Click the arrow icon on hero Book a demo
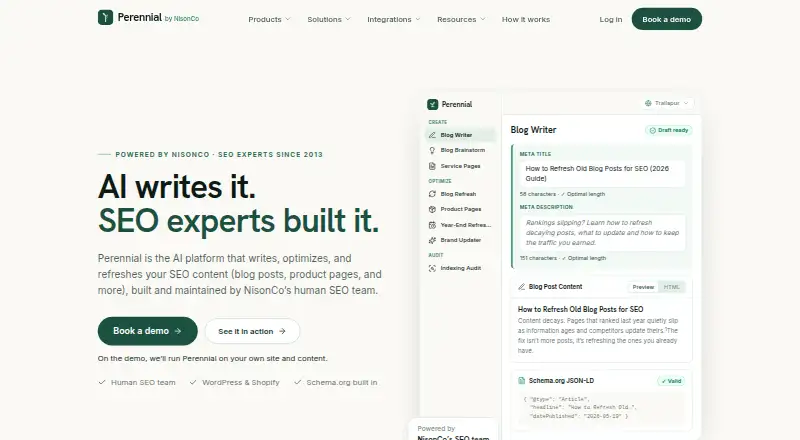The height and width of the screenshot is (440, 800). tap(178, 331)
